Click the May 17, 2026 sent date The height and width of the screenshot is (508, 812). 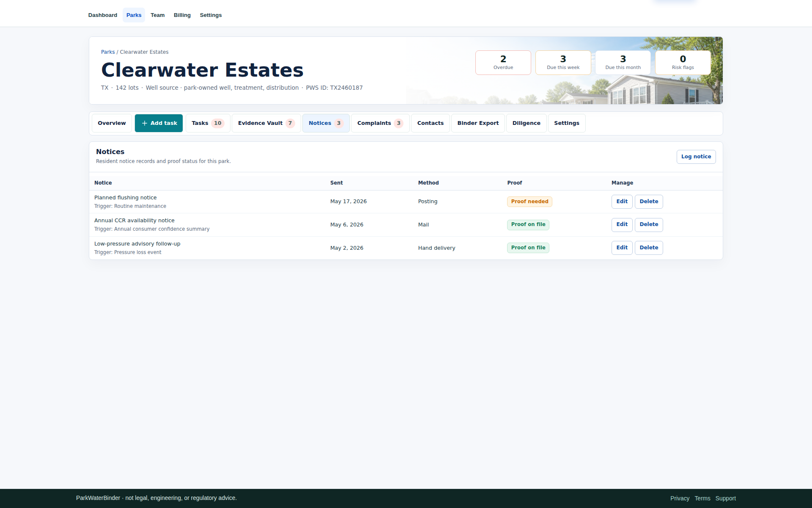pyautogui.click(x=348, y=202)
